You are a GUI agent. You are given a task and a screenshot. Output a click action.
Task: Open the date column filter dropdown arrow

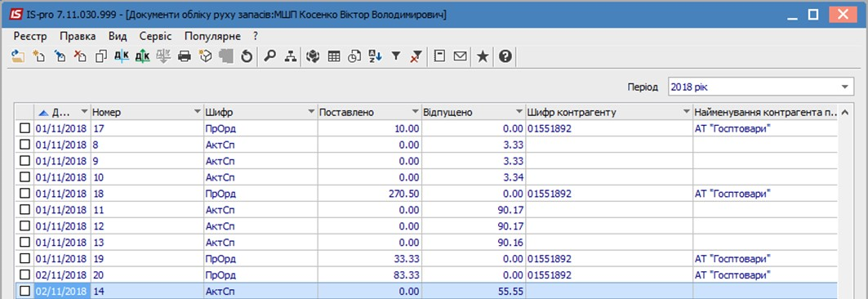pyautogui.click(x=84, y=112)
